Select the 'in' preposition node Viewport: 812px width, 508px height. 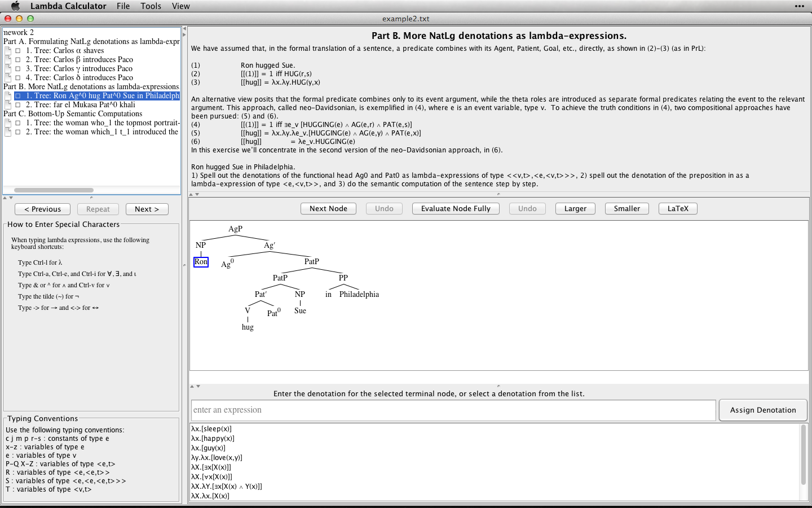[328, 295]
